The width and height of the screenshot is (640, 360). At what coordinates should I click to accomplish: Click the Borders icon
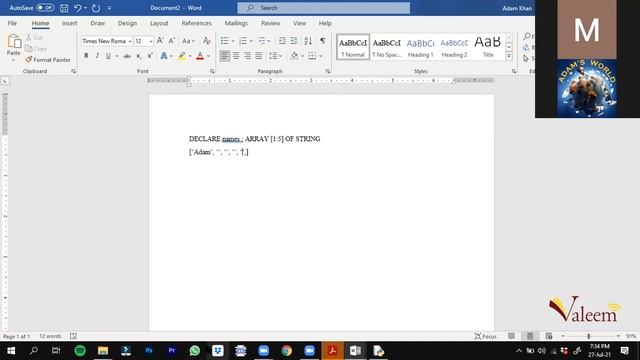point(312,56)
